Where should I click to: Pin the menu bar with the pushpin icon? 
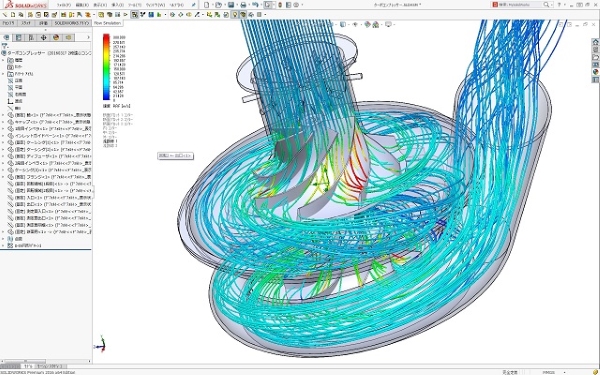coord(194,5)
